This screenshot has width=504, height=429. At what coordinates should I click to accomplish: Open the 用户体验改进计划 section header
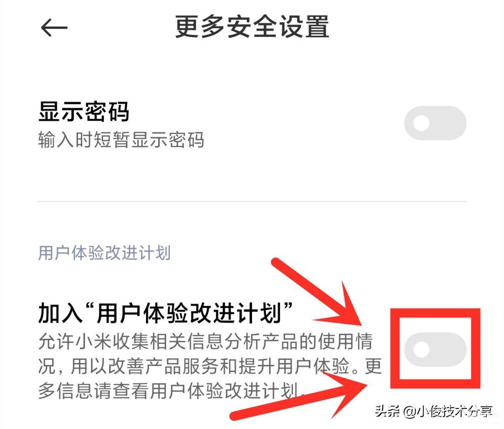click(x=104, y=253)
